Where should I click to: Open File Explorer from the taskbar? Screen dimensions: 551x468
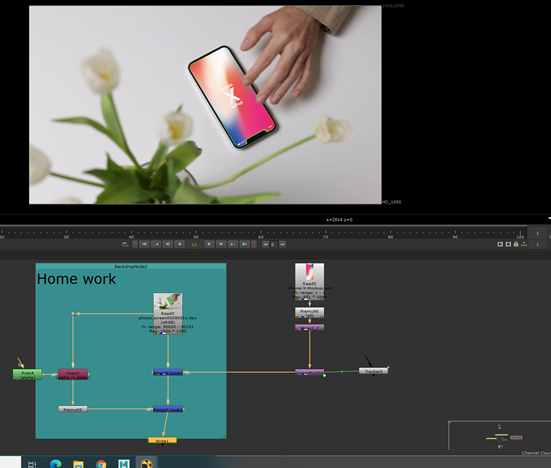[78, 464]
